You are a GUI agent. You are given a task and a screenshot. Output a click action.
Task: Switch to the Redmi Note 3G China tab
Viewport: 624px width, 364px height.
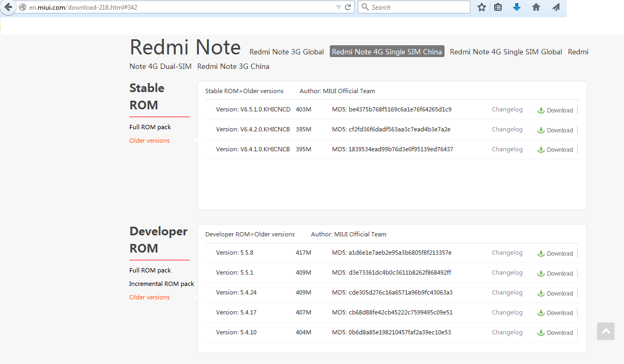coord(233,66)
